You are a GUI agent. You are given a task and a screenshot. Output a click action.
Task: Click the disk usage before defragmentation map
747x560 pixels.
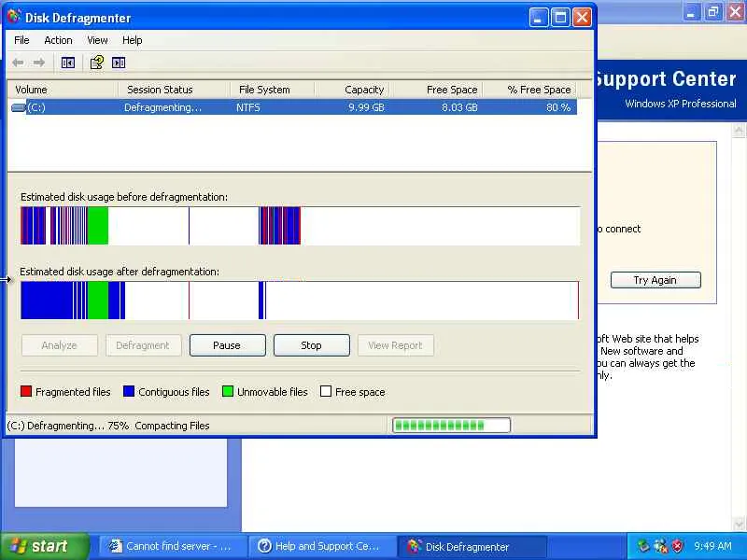300,226
